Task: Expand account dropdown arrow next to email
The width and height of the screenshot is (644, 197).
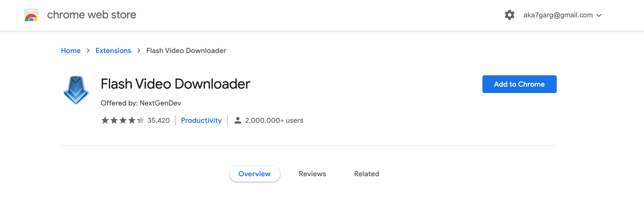Action: tap(599, 15)
